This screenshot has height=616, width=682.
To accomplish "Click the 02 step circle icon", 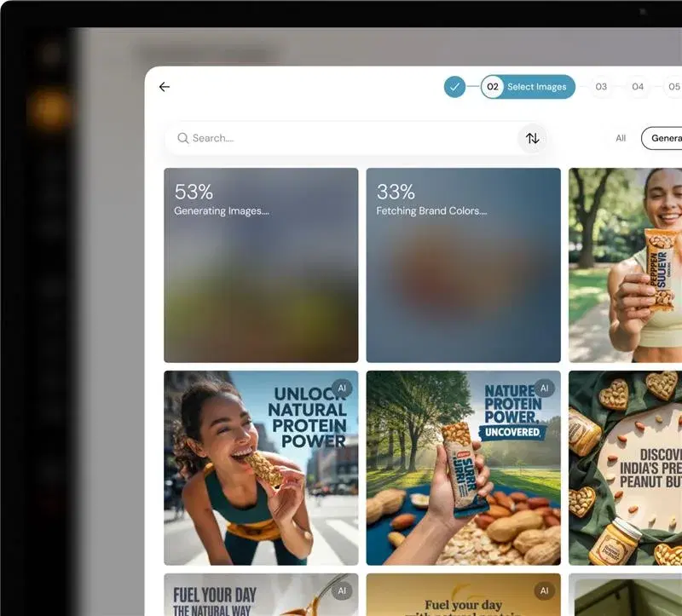I will tap(493, 86).
